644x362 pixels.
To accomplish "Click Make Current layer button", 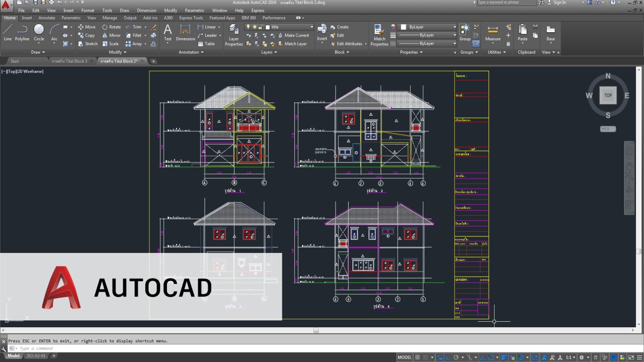I will tap(293, 36).
